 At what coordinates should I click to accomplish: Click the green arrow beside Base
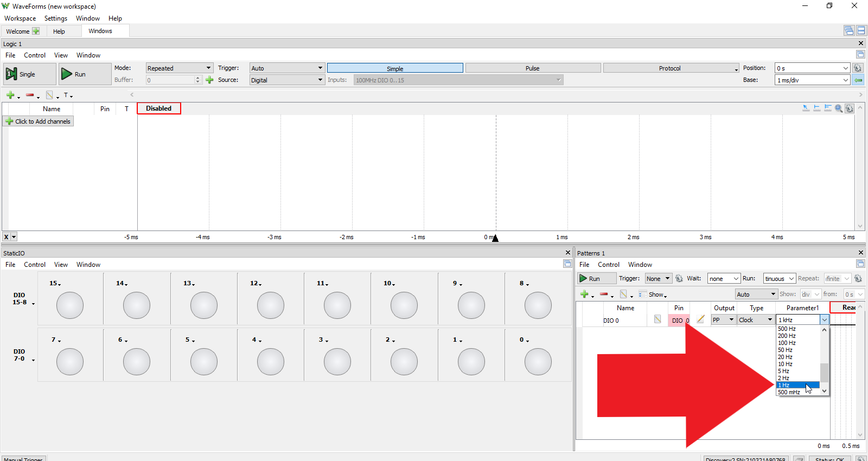[x=858, y=80]
